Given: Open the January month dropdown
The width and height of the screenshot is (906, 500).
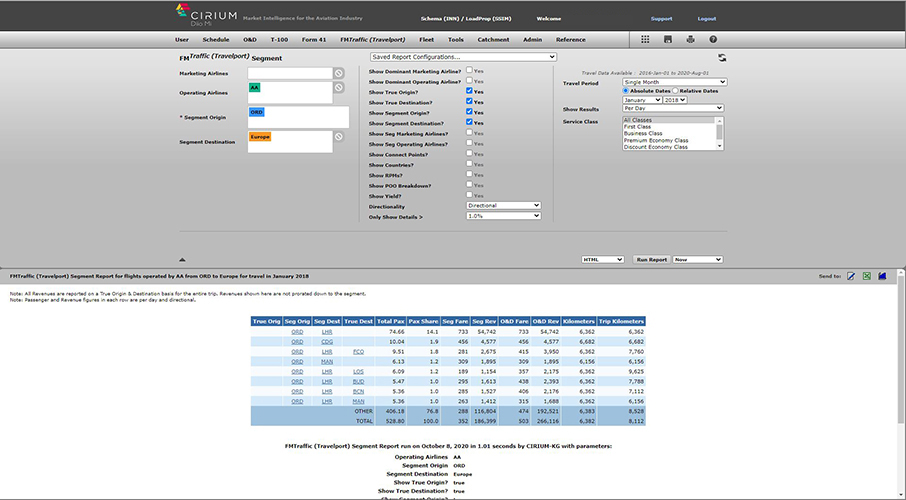Looking at the screenshot, I should (x=642, y=100).
